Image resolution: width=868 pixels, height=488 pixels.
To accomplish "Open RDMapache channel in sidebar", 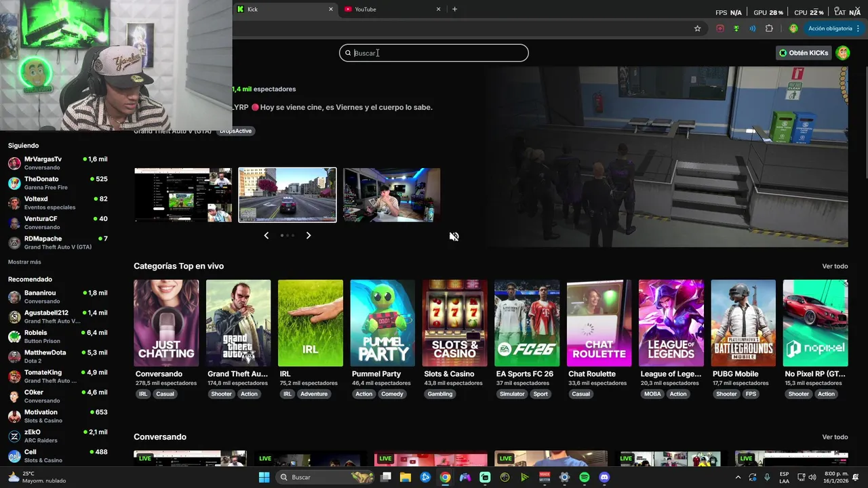I will click(58, 243).
